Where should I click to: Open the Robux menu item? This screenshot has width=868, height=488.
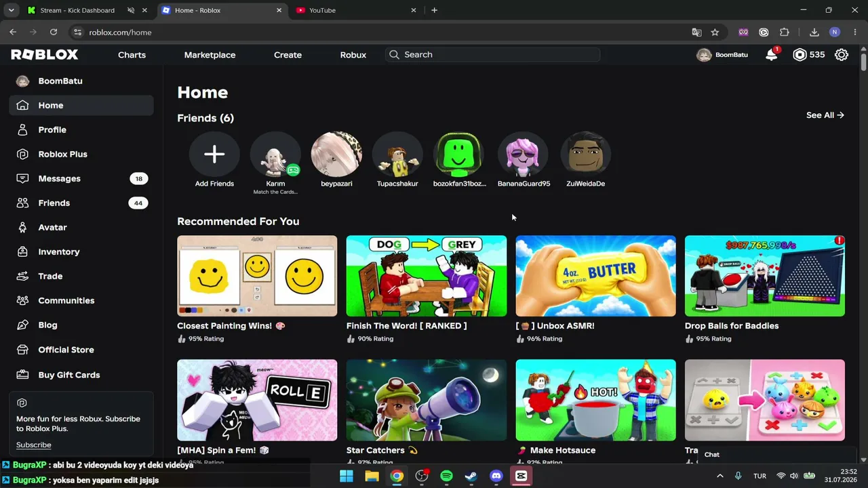[353, 55]
